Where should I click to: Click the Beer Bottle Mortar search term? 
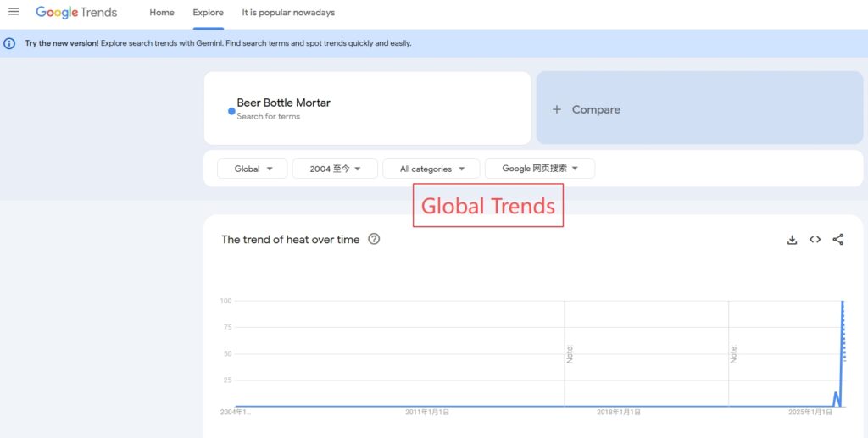[x=284, y=103]
